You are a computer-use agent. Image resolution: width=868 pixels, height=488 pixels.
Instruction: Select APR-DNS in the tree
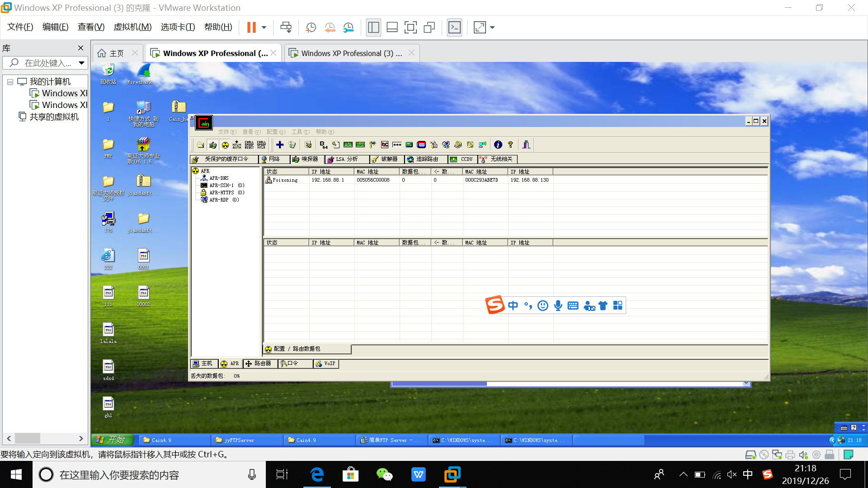coord(219,178)
